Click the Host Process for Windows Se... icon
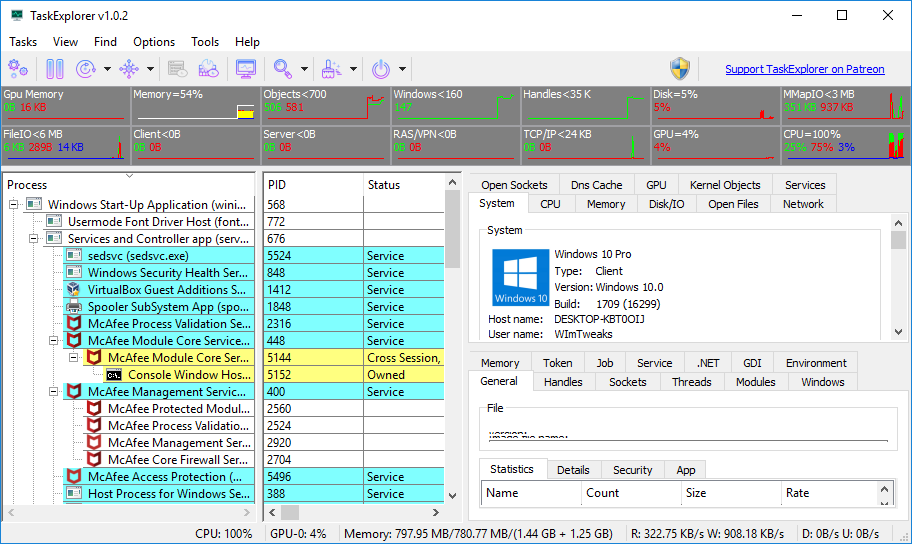This screenshot has height=544, width=912. (73, 493)
